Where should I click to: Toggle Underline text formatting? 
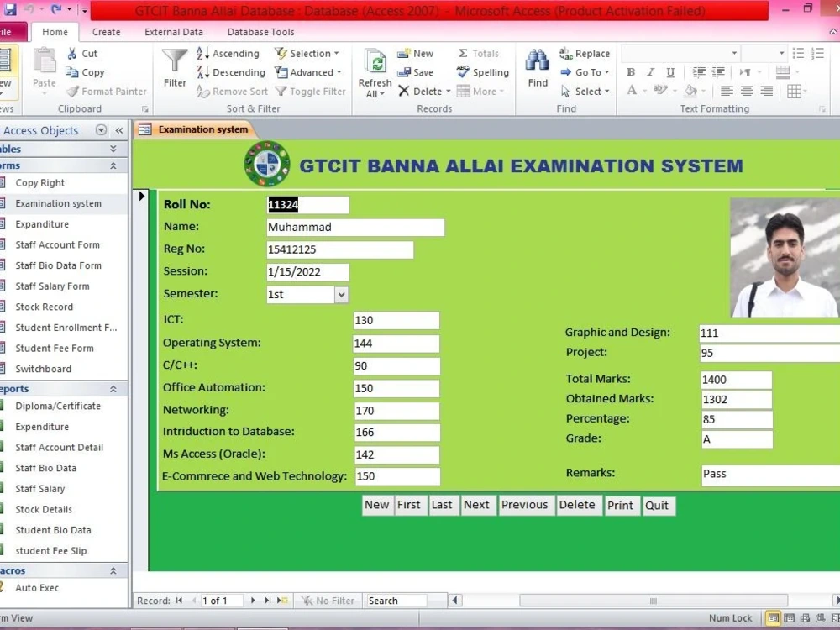tap(670, 71)
